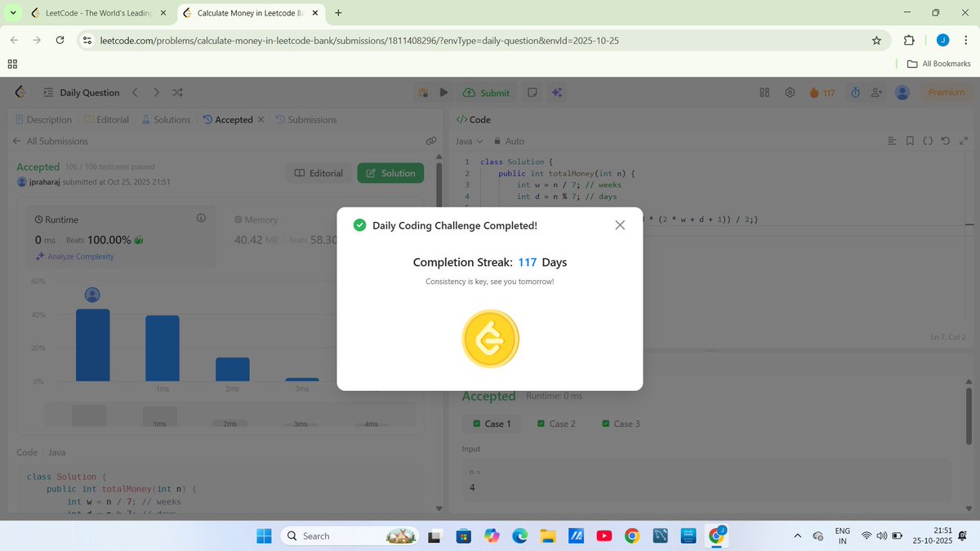Click the debugger icon
This screenshot has width=980, height=551.
[x=423, y=92]
